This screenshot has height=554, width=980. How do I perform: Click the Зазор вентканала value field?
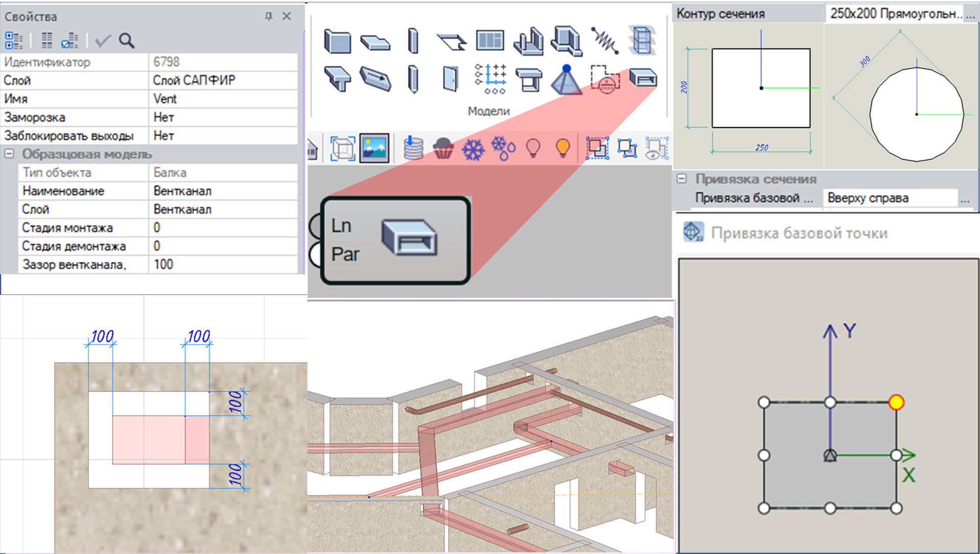(223, 264)
